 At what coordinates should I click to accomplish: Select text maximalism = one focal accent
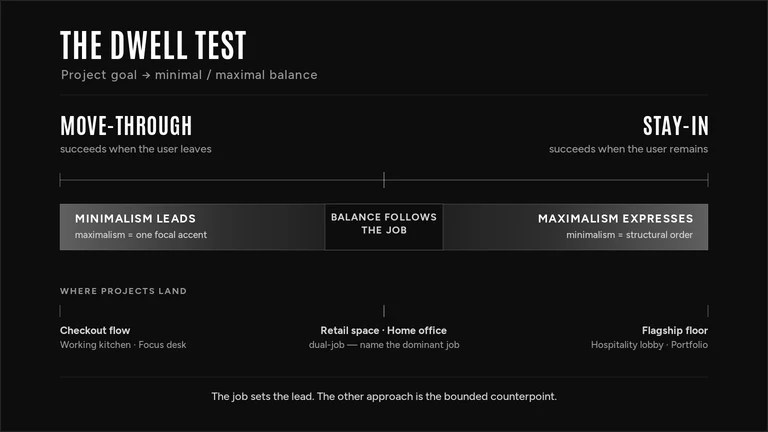[x=141, y=235]
